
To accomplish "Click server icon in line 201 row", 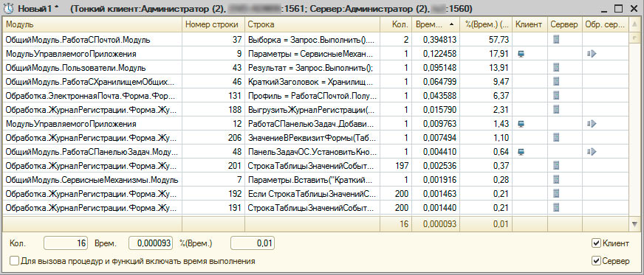I will [557, 165].
